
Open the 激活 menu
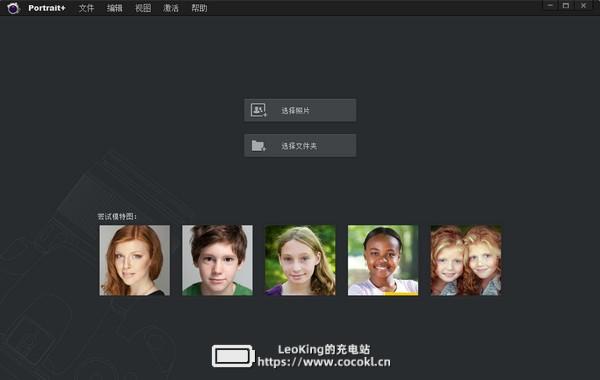pyautogui.click(x=171, y=8)
